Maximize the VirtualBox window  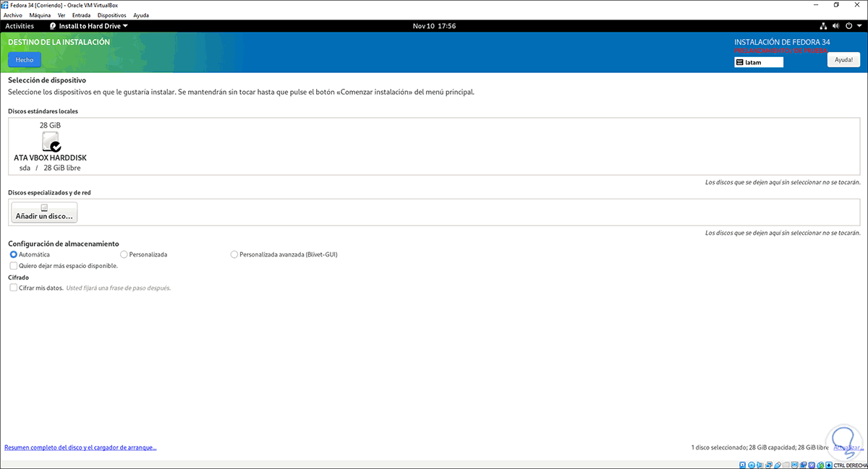[837, 4]
